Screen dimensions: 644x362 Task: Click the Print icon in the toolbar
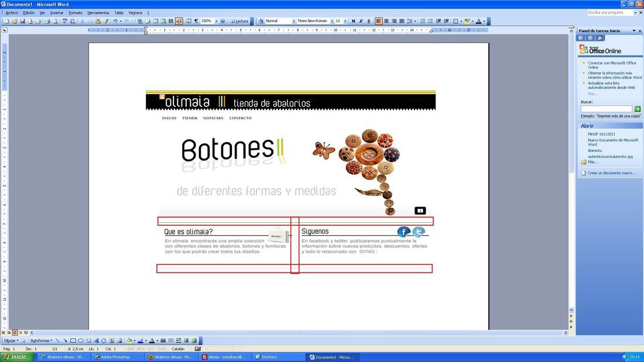tap(47, 21)
